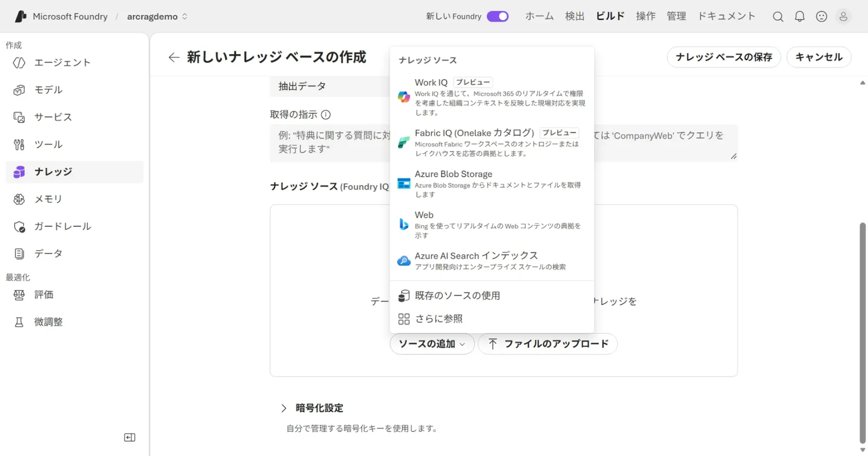Choose Fabric IQ (Onelake カタログ) source
Image resolution: width=868 pixels, height=456 pixels.
point(492,143)
